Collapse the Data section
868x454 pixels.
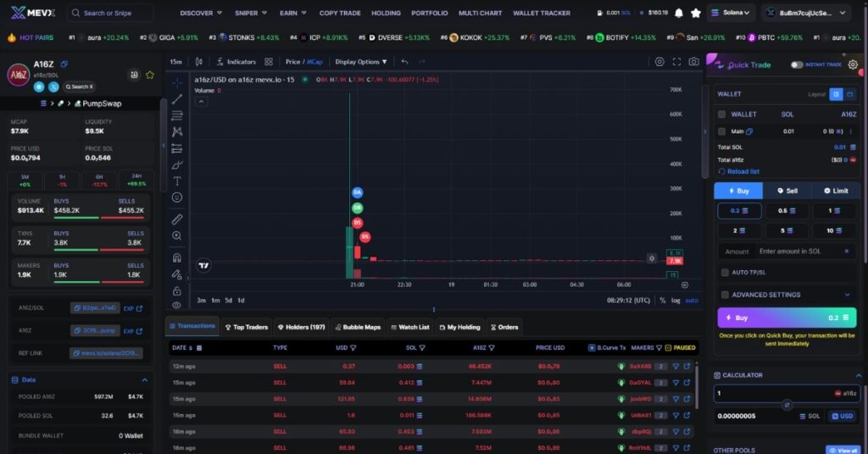(x=144, y=380)
